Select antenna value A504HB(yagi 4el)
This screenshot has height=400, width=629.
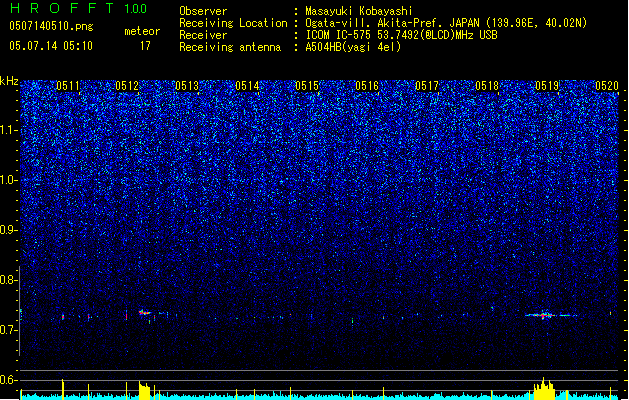(x=353, y=47)
